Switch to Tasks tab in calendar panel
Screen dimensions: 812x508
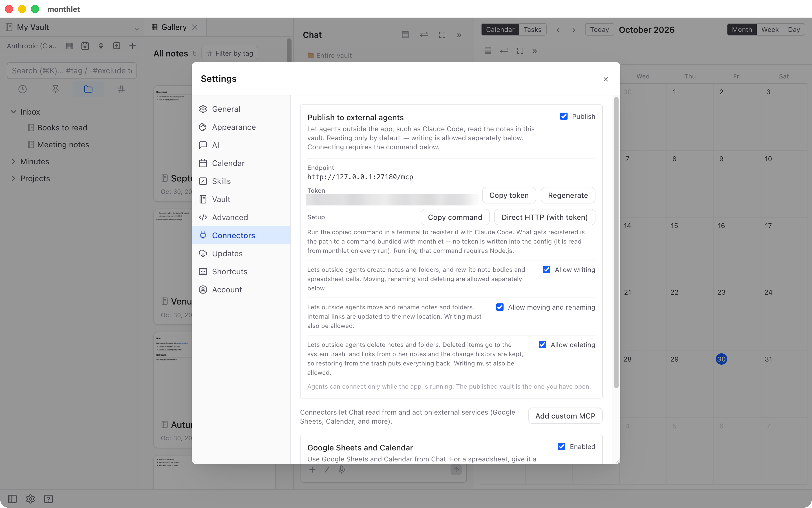tap(533, 30)
